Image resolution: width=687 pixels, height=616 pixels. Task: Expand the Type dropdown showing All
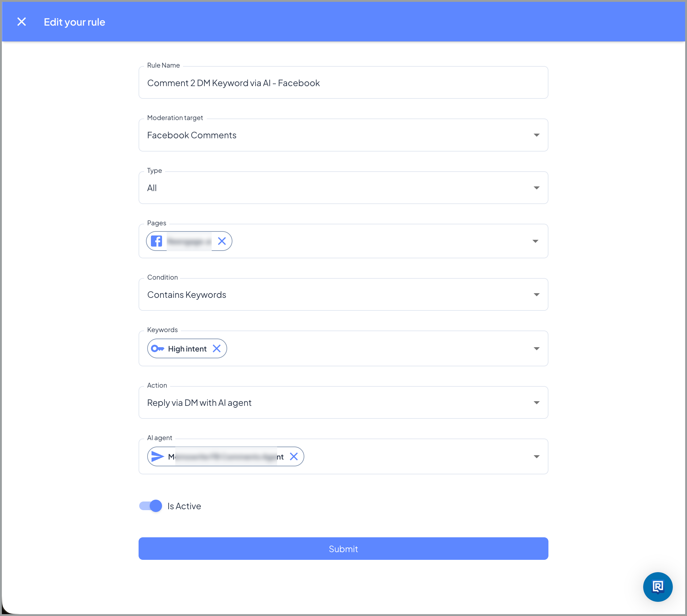tap(343, 188)
